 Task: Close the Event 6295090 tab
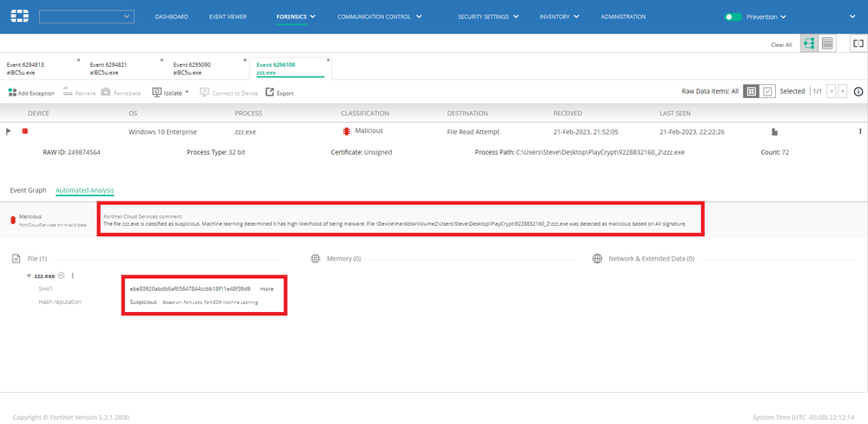click(x=245, y=60)
